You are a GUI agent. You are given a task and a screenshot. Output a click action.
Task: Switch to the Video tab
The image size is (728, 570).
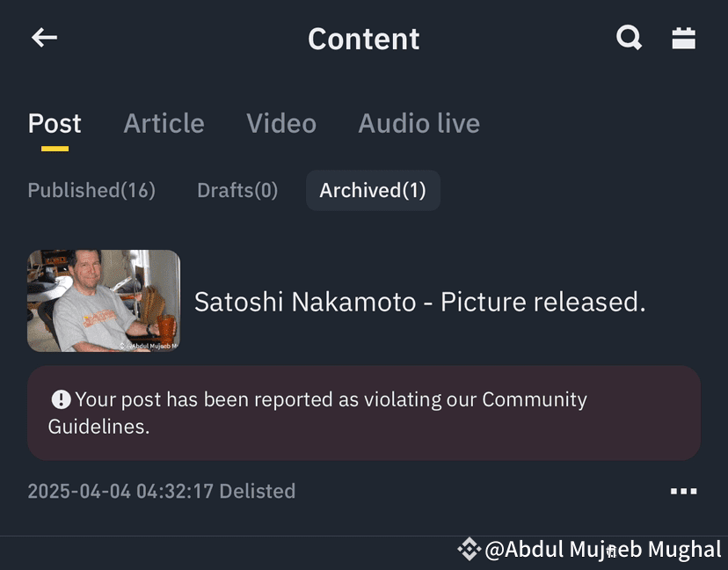pyautogui.click(x=281, y=123)
